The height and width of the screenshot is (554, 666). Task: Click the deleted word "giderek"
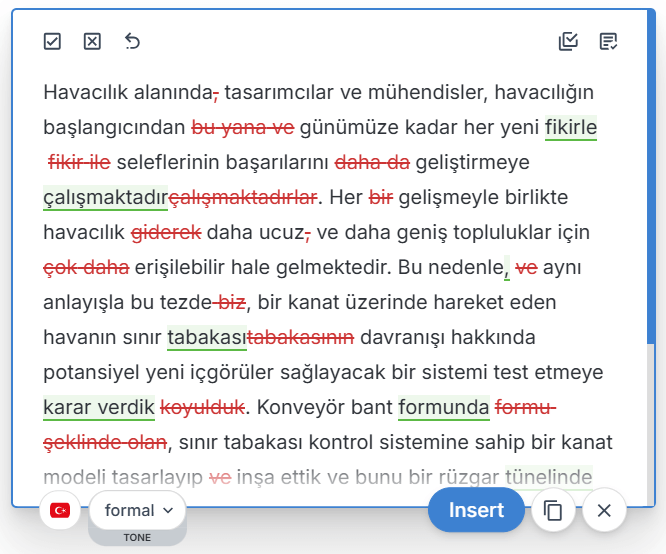coord(166,233)
